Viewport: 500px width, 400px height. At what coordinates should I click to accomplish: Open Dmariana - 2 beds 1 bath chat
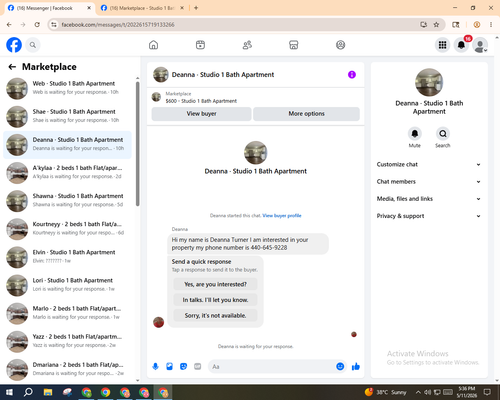tap(68, 370)
